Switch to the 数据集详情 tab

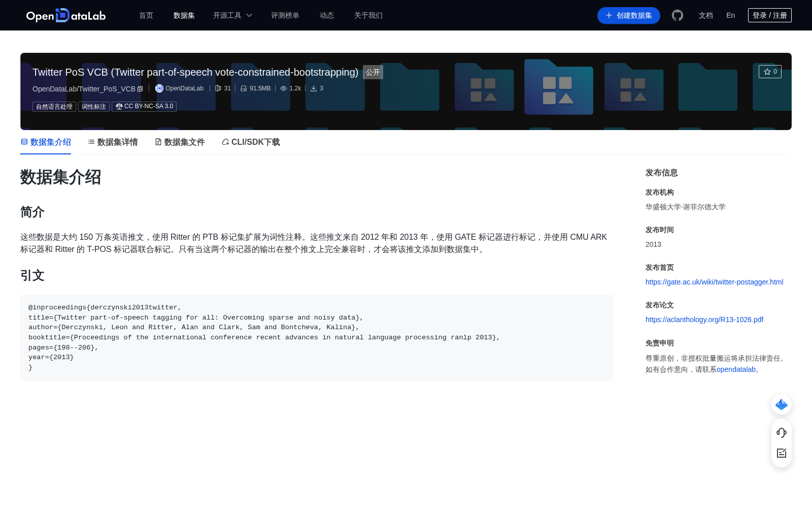point(113,142)
